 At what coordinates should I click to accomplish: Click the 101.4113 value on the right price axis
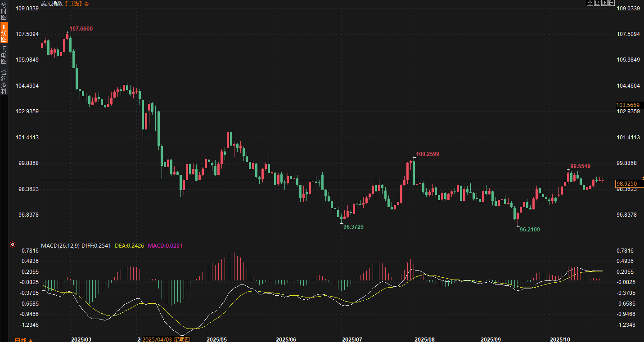click(x=628, y=137)
